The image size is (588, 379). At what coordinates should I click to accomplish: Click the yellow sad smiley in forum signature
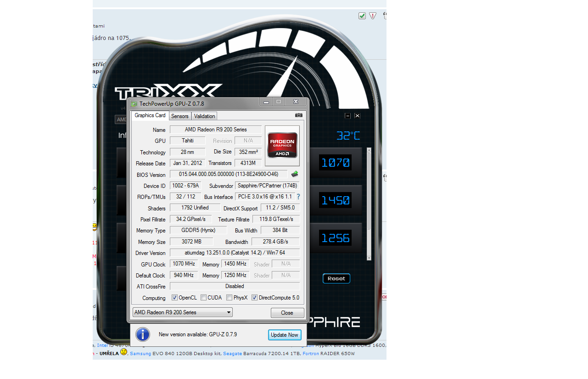click(x=124, y=352)
